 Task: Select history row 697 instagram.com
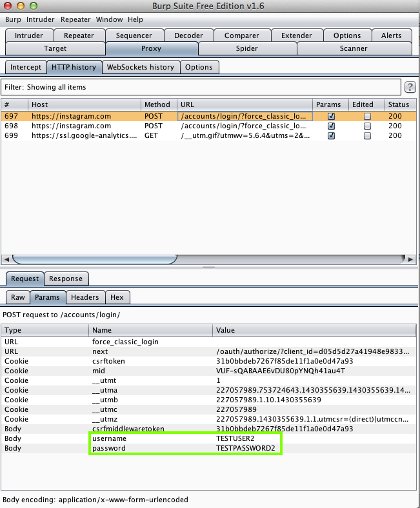(208, 116)
